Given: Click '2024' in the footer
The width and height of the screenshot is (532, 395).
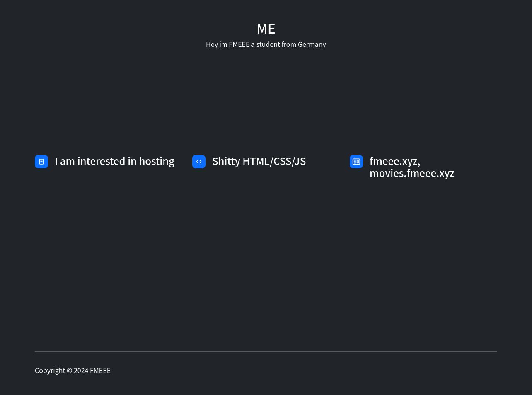Looking at the screenshot, I should point(81,371).
